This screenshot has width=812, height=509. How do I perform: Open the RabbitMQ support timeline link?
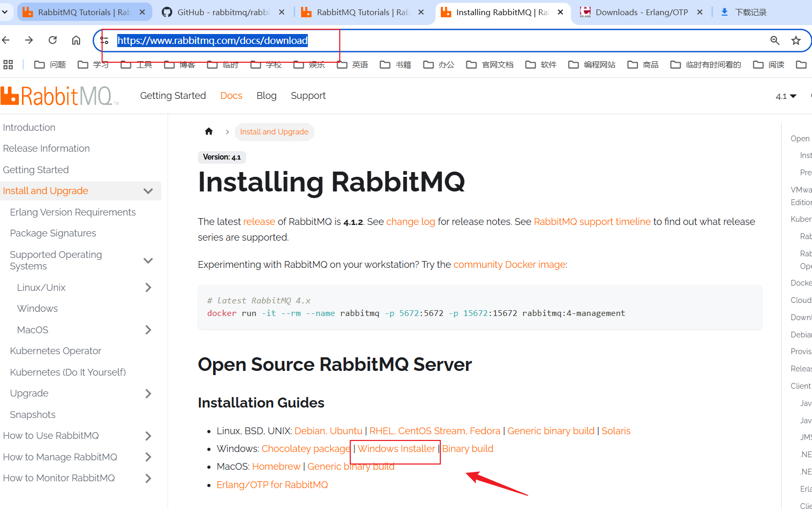(592, 222)
